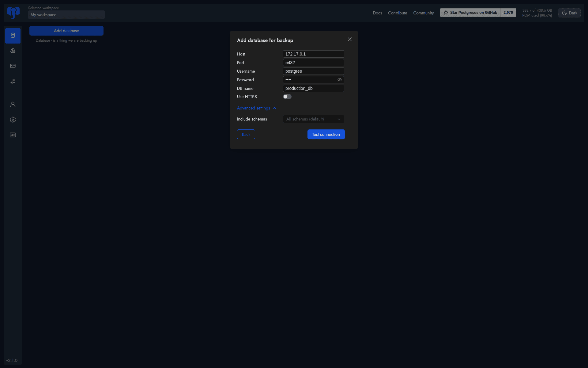Open the My workspace dropdown

click(x=66, y=15)
